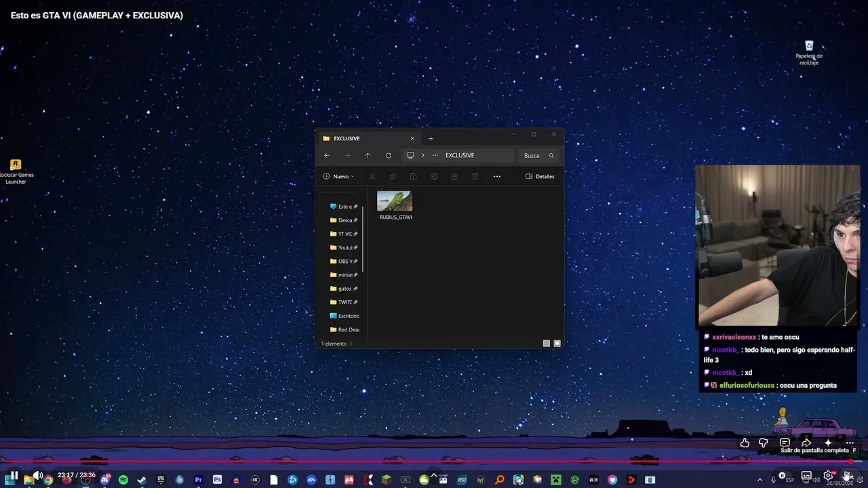
Task: Open Steam from the taskbar
Action: pos(142,480)
